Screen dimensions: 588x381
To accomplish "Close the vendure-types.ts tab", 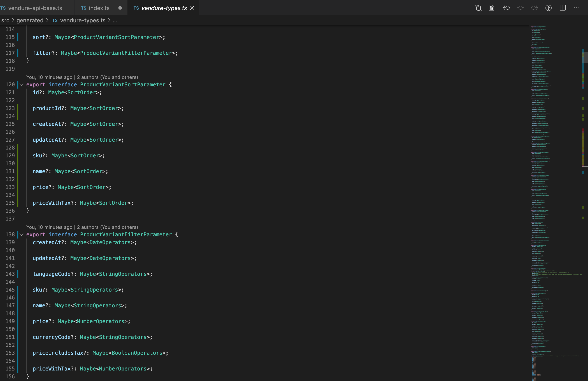I will (x=193, y=8).
